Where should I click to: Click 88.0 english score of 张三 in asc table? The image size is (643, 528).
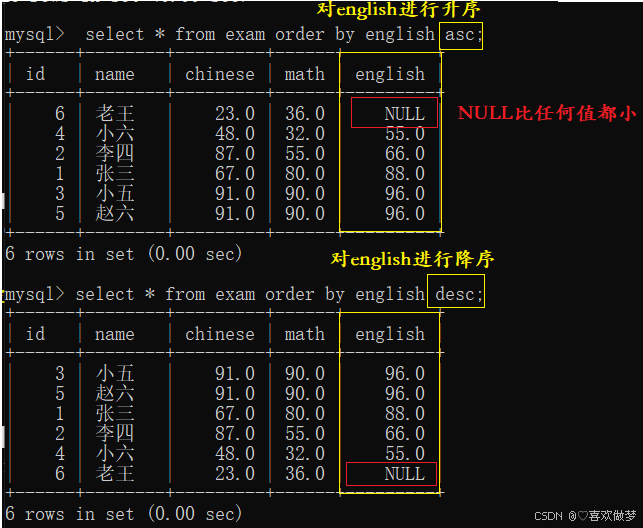point(405,173)
